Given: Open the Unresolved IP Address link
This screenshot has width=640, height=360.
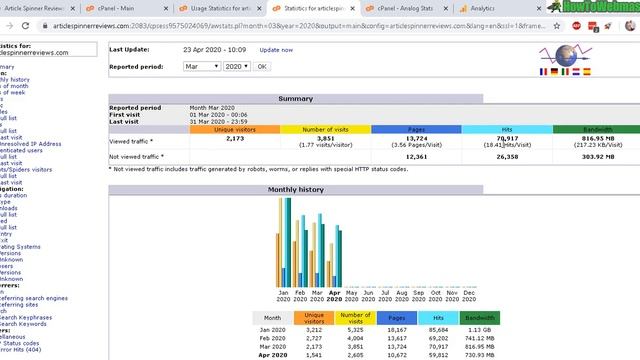Looking at the screenshot, I should coord(31,144).
